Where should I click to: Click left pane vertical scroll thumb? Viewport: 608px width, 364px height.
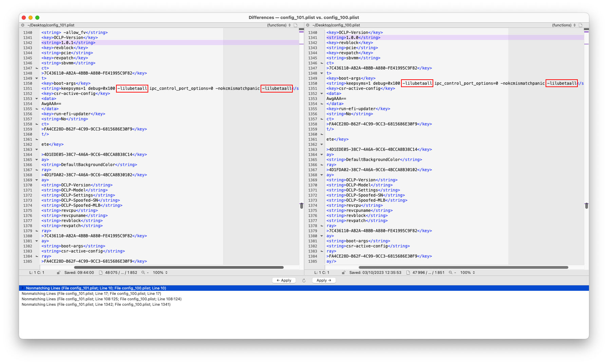tap(301, 205)
